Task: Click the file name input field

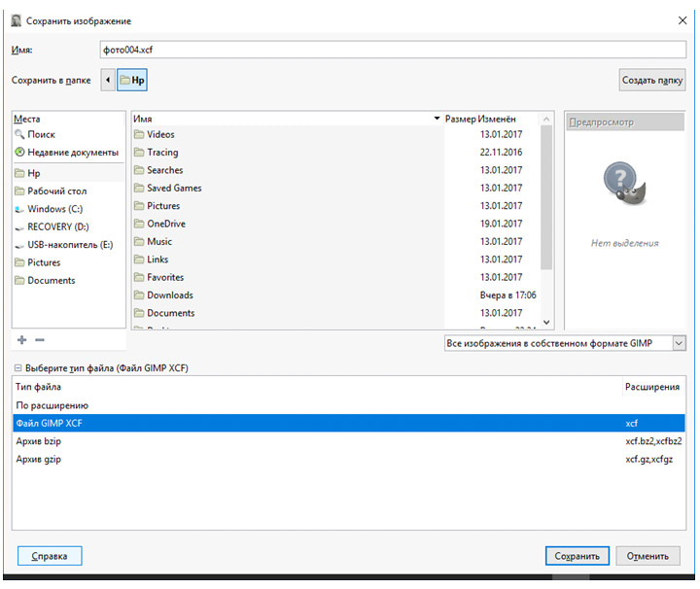Action: [389, 48]
